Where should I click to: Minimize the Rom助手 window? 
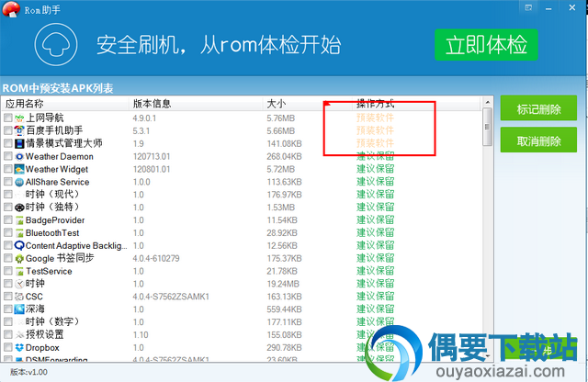548,8
